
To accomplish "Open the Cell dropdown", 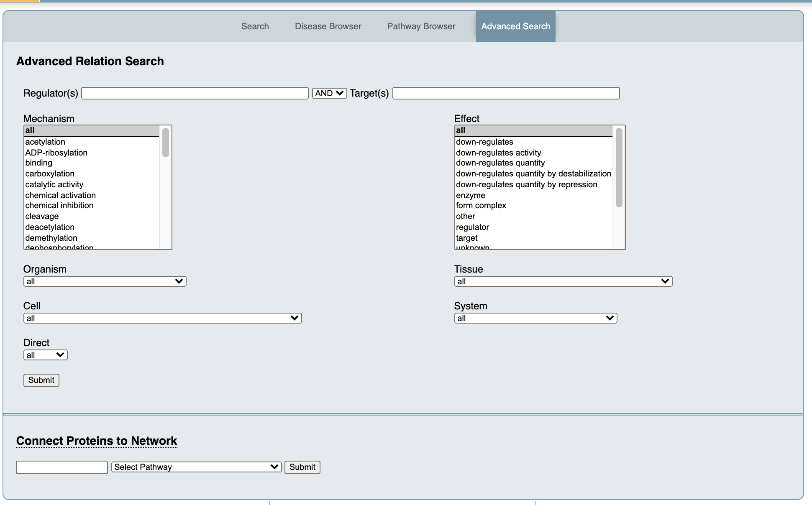I will (163, 318).
